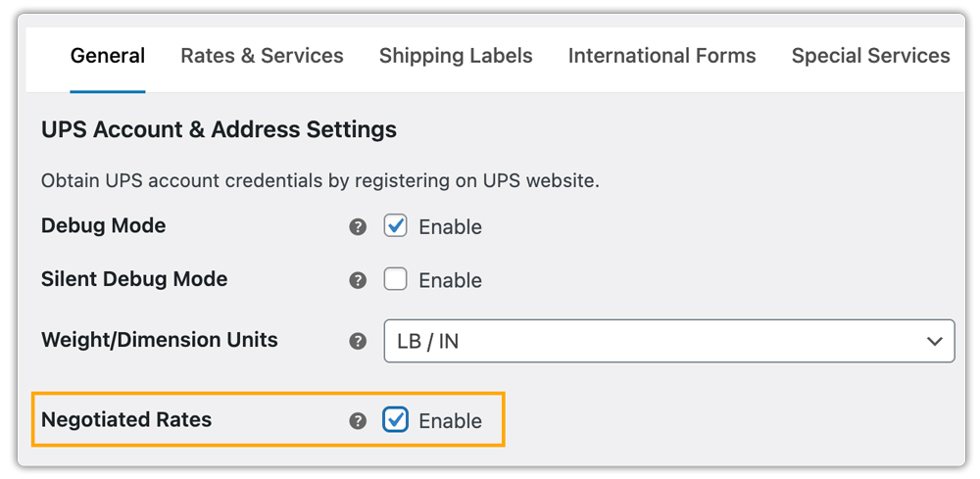Viewport: 980px width, 479px height.
Task: Switch to the Rates & Services tab
Action: 262,56
